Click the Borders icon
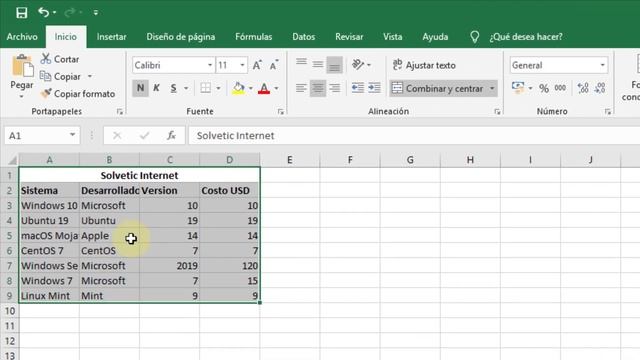The height and width of the screenshot is (360, 640). 205,88
